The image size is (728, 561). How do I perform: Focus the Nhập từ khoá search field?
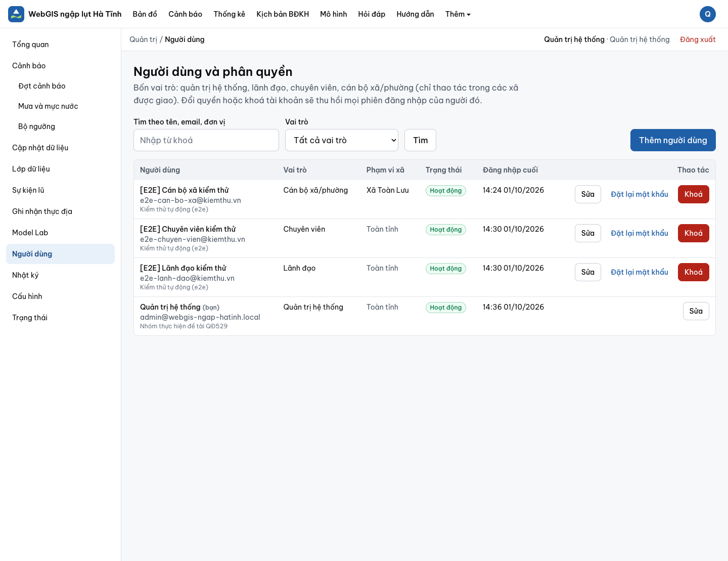pos(206,140)
